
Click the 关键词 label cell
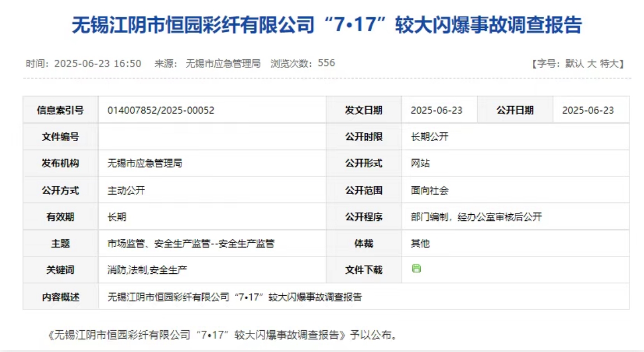tap(60, 270)
